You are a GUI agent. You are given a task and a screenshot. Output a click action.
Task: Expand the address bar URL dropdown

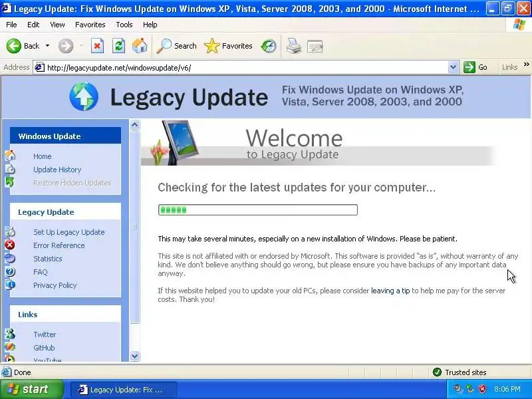(453, 68)
